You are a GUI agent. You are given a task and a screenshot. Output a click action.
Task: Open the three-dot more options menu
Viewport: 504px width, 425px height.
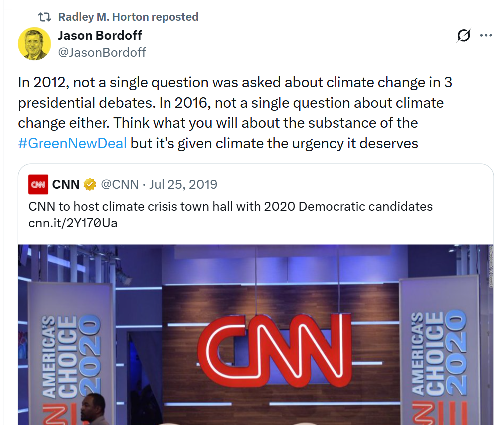(486, 35)
